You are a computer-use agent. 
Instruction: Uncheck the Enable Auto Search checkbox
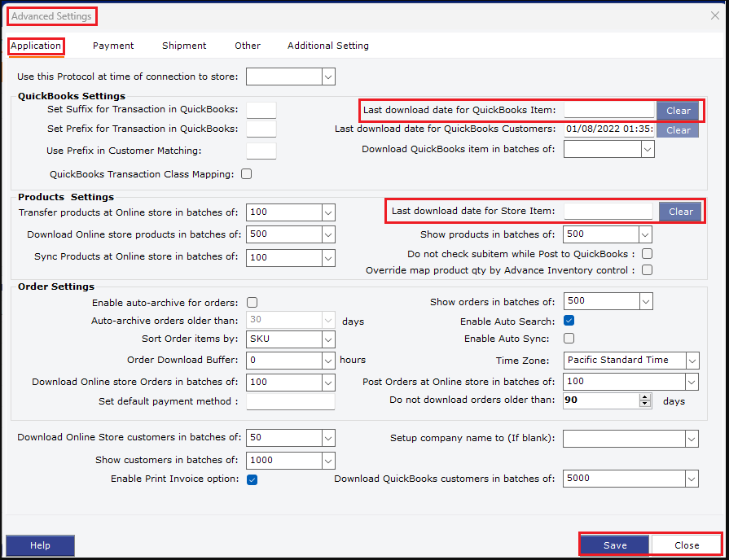(x=569, y=322)
